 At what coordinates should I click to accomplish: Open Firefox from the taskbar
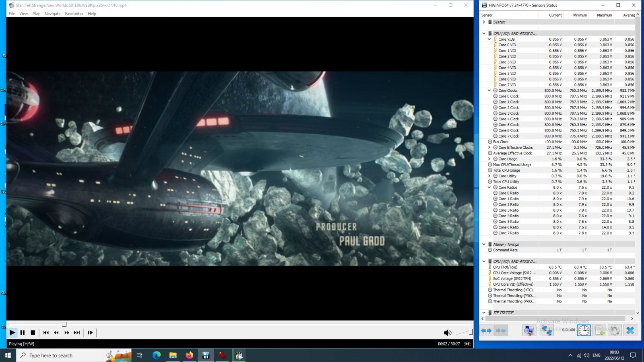point(190,355)
